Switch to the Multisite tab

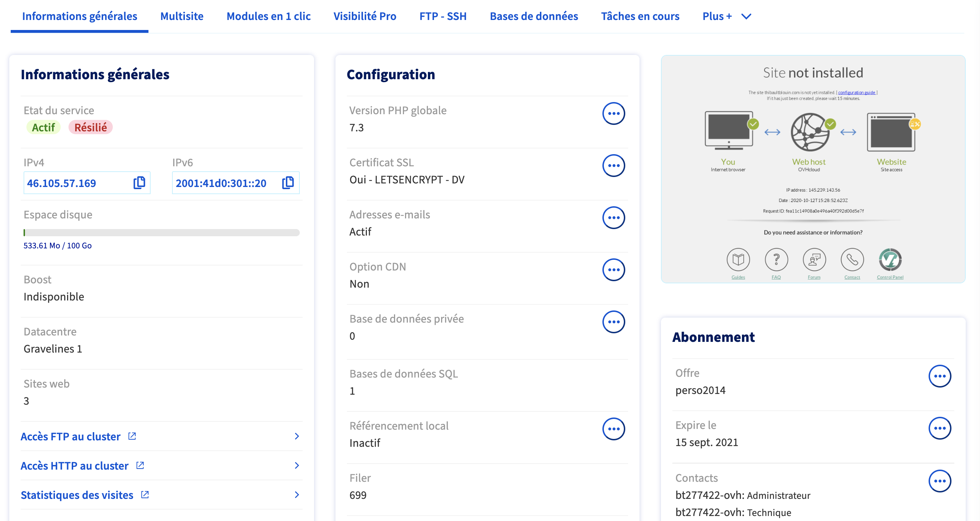tap(181, 16)
